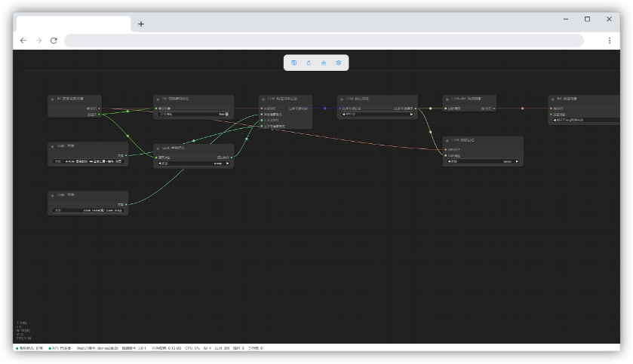Click the browser back arrow
The width and height of the screenshot is (633, 364).
pos(23,41)
